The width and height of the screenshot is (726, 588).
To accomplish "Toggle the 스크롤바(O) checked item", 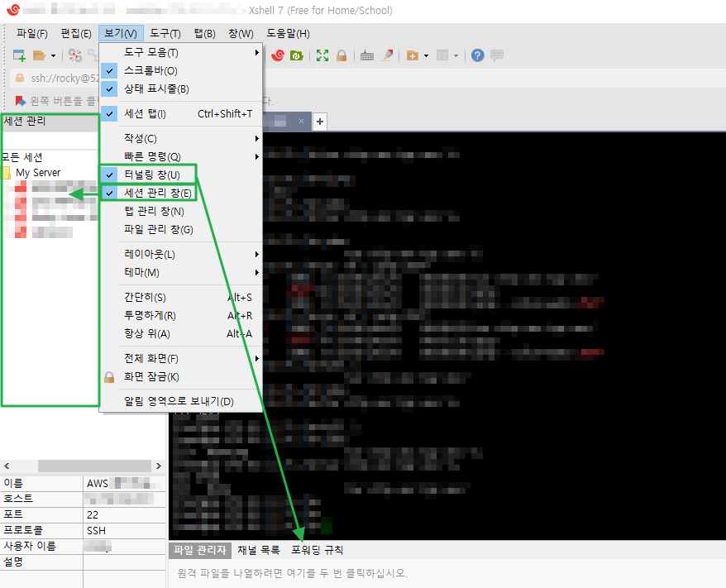I will [x=181, y=71].
